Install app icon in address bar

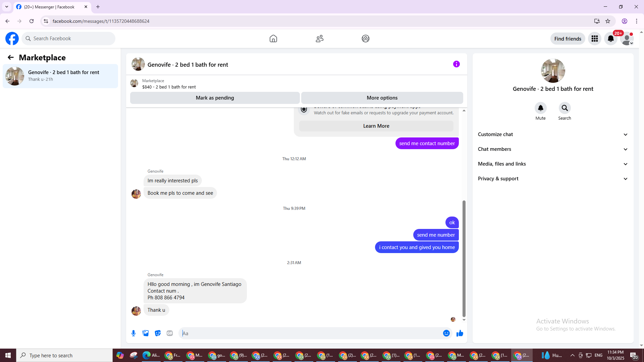pyautogui.click(x=597, y=21)
